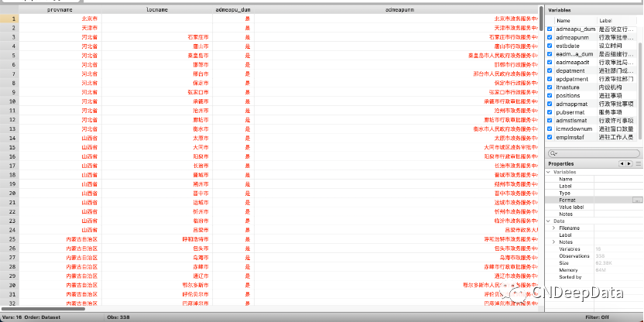Click the Obs: 338 status bar entry

pyautogui.click(x=118, y=317)
